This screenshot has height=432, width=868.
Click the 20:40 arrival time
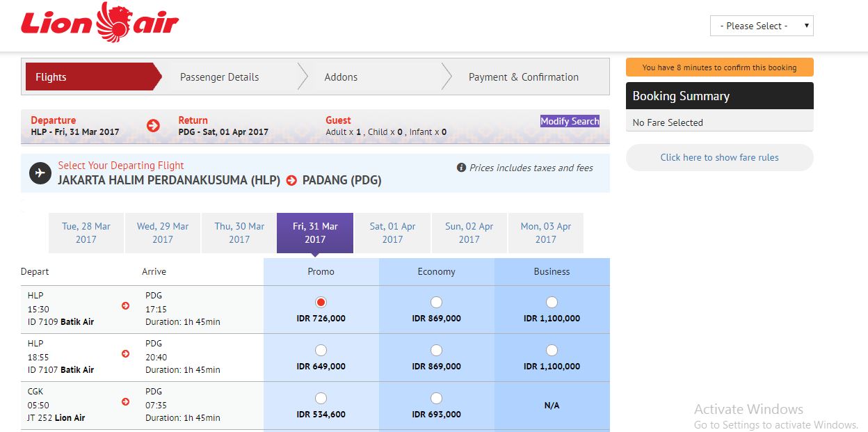(156, 358)
